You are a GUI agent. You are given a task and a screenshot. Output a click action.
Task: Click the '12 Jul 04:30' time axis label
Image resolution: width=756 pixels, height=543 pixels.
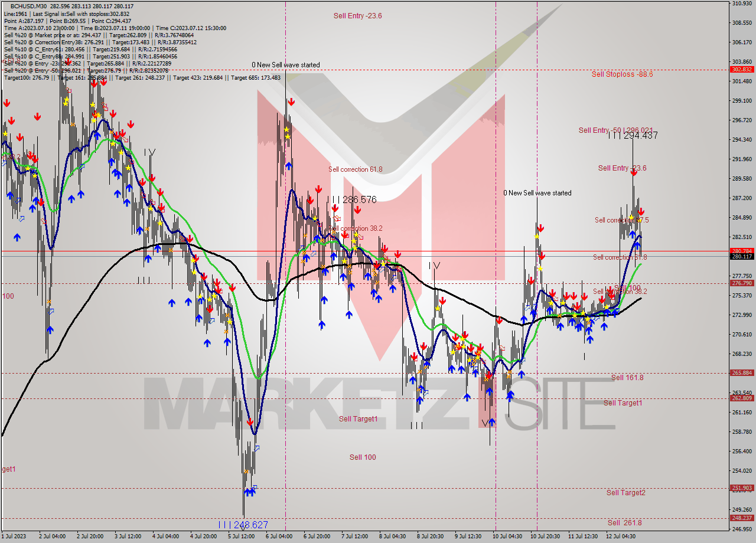(620, 537)
